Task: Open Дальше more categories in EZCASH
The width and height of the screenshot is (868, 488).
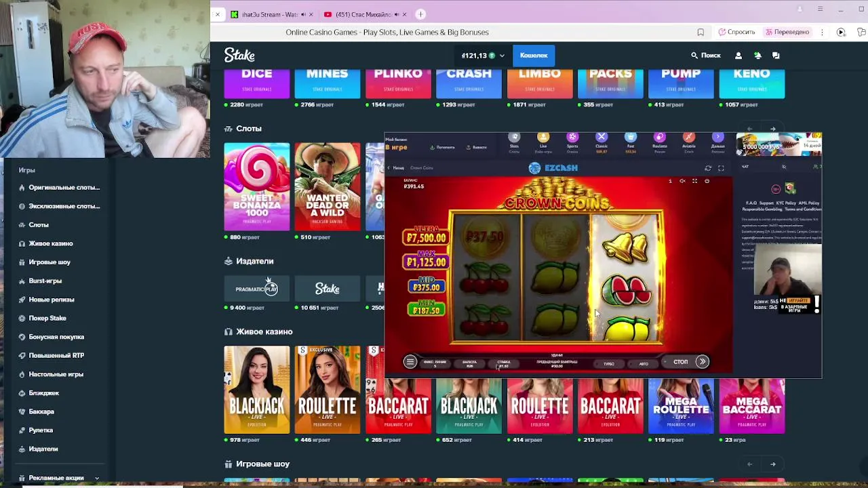Action: (x=717, y=141)
